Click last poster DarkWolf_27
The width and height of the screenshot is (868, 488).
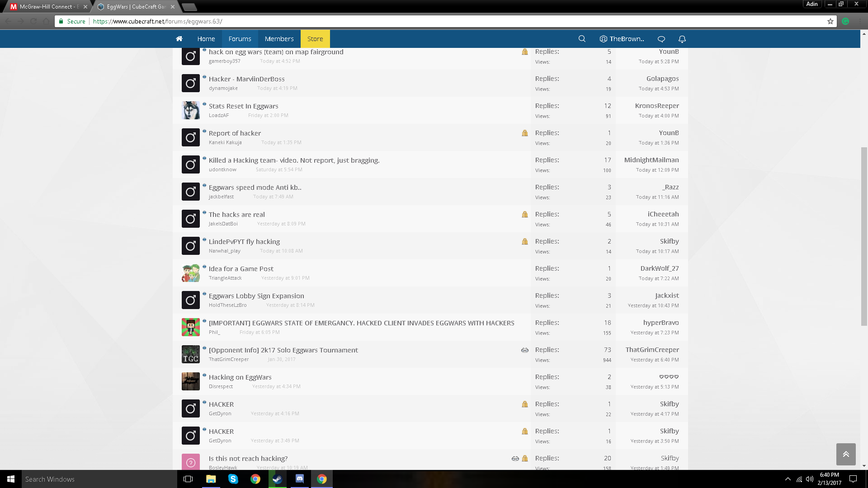pyautogui.click(x=660, y=268)
